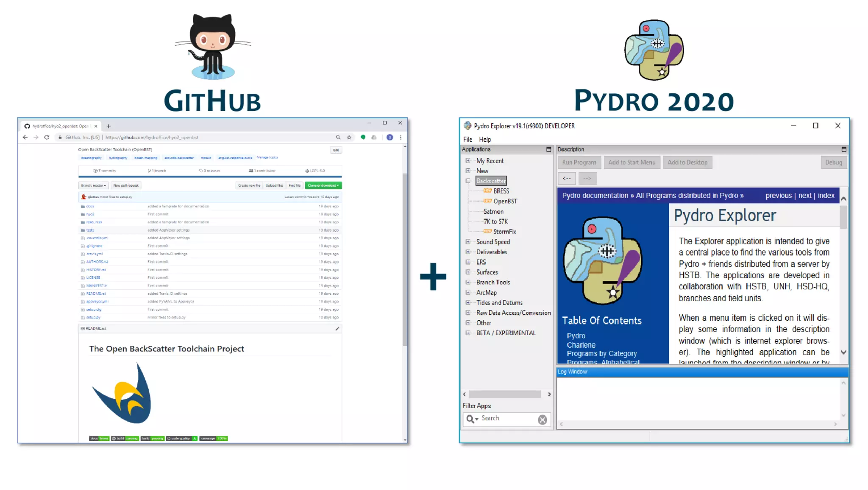The height and width of the screenshot is (490, 868).
Task: Open the README.rst file in file list
Action: coord(96,294)
